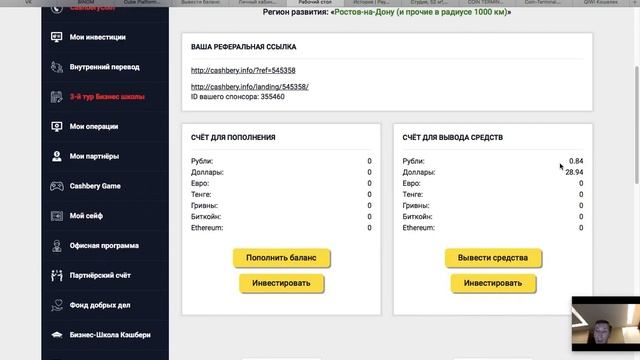Select the Доллары value 28.94

[574, 172]
